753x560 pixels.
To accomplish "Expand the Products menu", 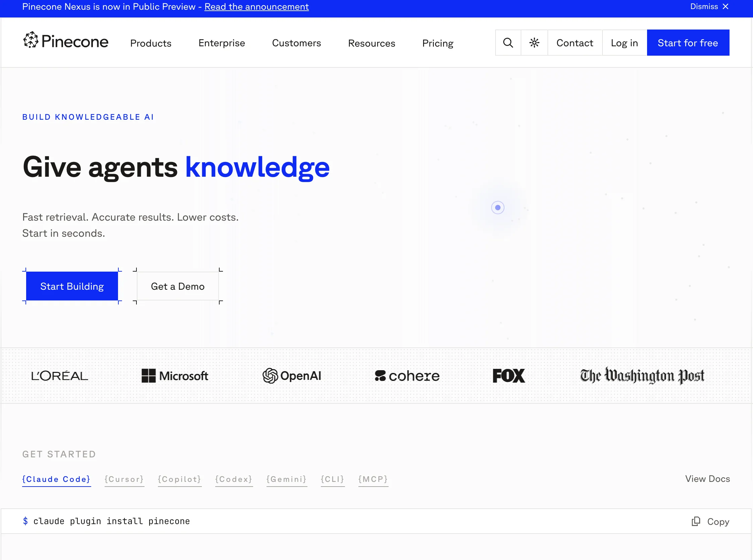I will pyautogui.click(x=151, y=43).
